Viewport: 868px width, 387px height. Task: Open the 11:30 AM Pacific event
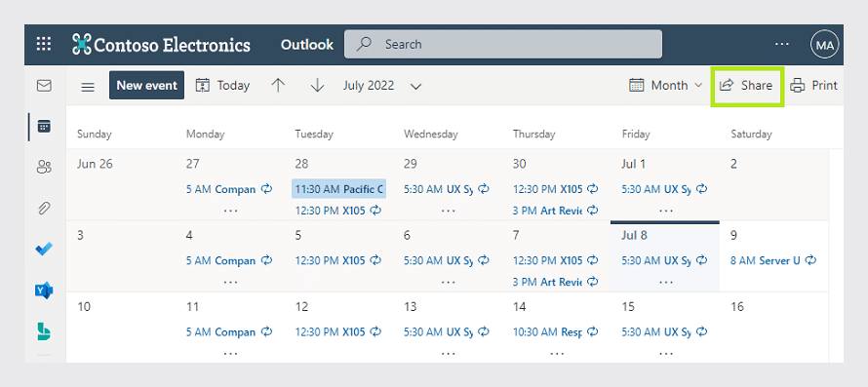pos(338,189)
